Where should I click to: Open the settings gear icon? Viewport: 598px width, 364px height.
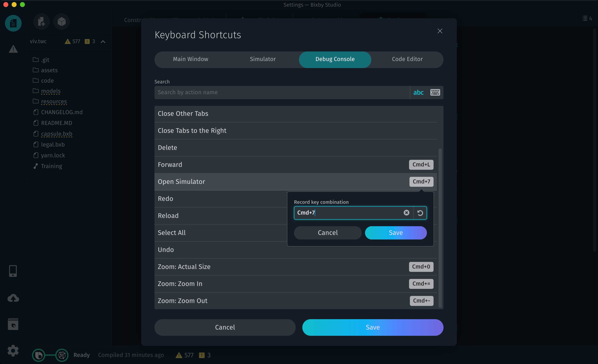pyautogui.click(x=13, y=351)
